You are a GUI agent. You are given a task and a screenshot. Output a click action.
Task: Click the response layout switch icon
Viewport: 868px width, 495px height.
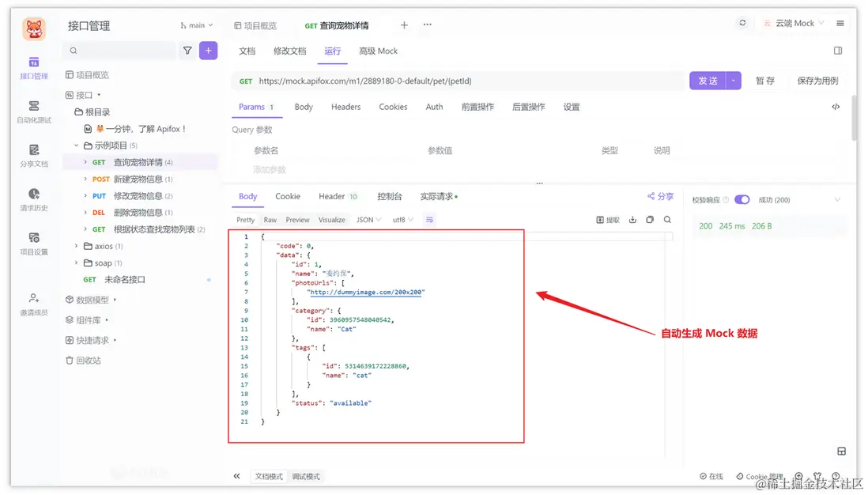click(x=841, y=452)
